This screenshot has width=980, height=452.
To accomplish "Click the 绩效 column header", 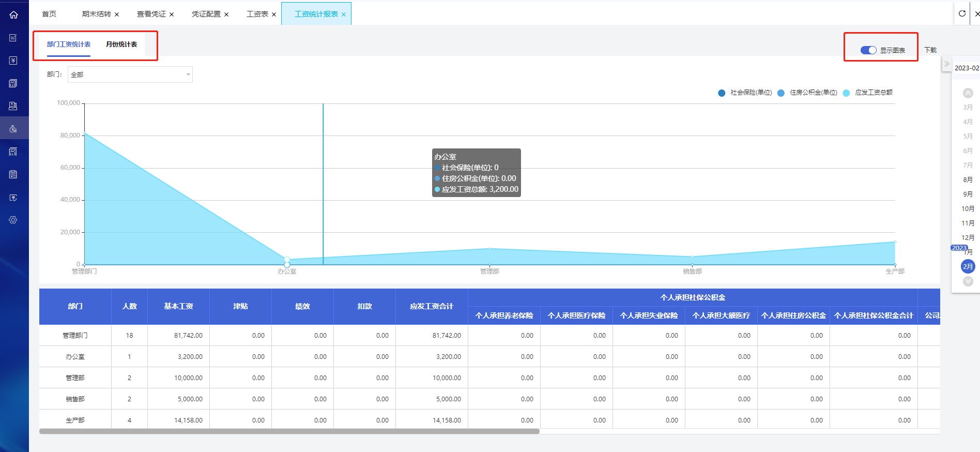I will coord(303,307).
